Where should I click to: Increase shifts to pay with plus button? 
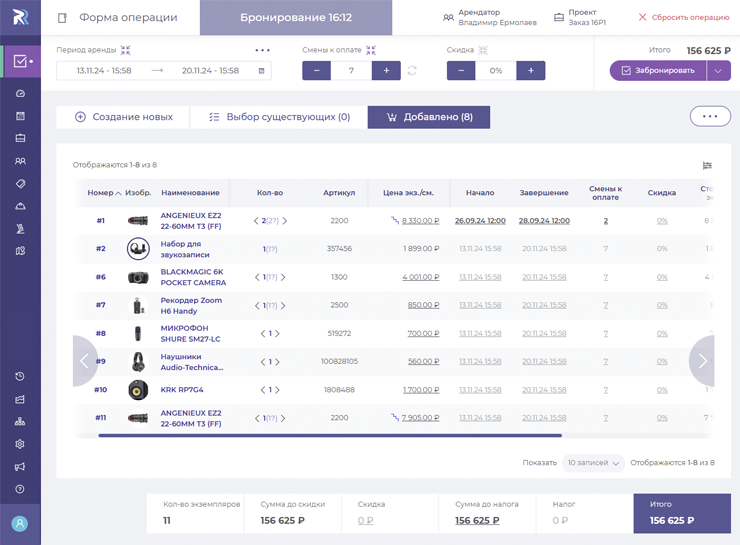(x=386, y=71)
